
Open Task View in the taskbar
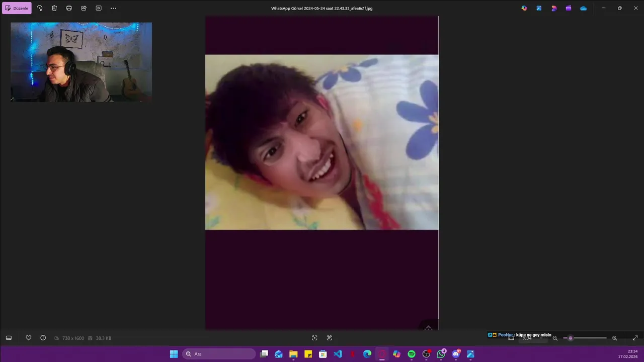coord(264,354)
